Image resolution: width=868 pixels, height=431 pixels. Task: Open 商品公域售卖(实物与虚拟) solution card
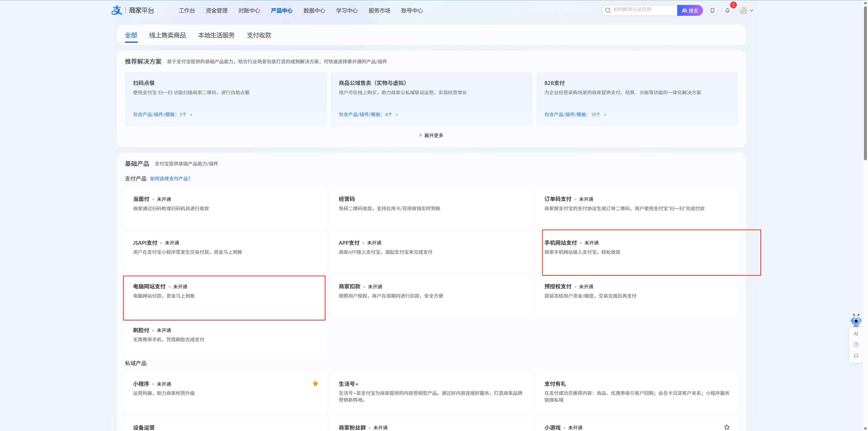pyautogui.click(x=431, y=99)
